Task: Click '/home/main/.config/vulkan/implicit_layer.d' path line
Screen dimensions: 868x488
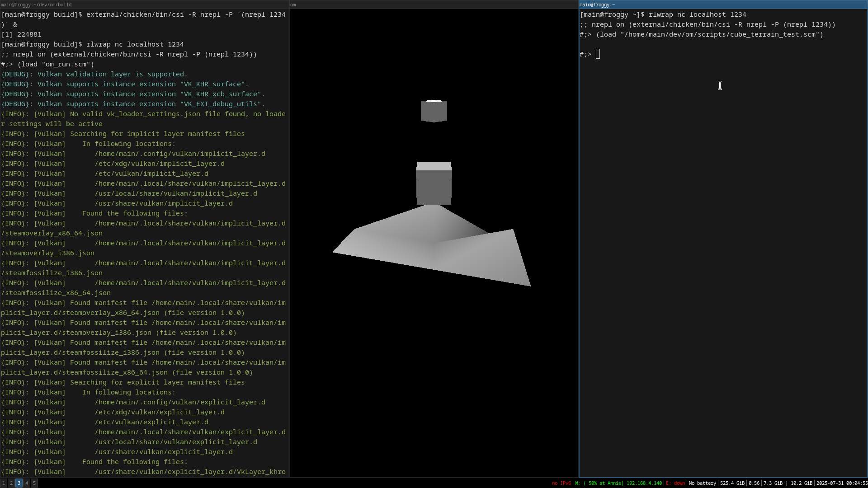Action: click(133, 154)
